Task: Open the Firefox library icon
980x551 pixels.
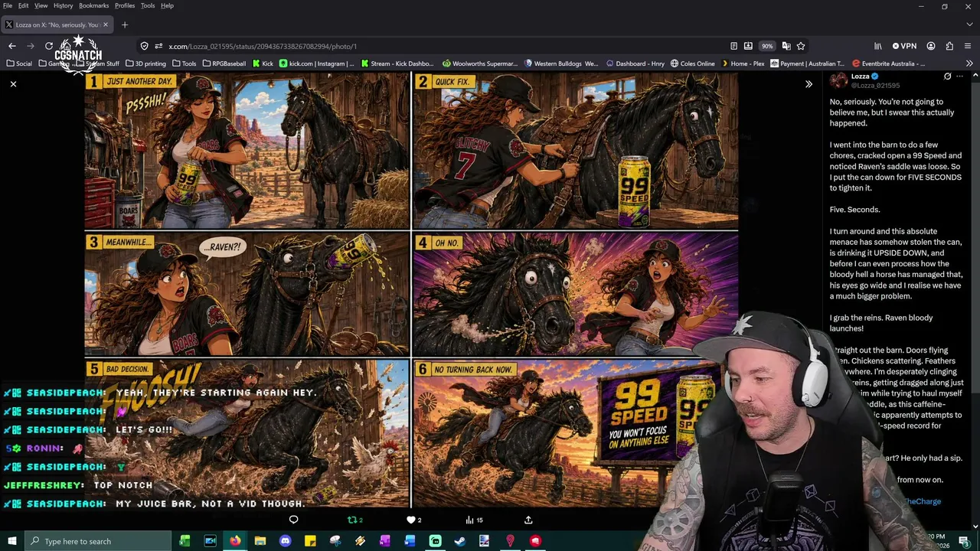Action: click(879, 46)
